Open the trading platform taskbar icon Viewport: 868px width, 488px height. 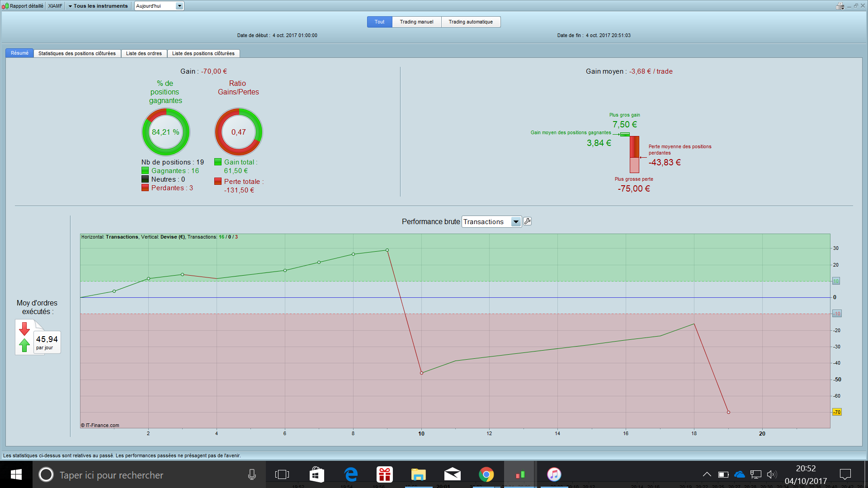click(x=520, y=474)
